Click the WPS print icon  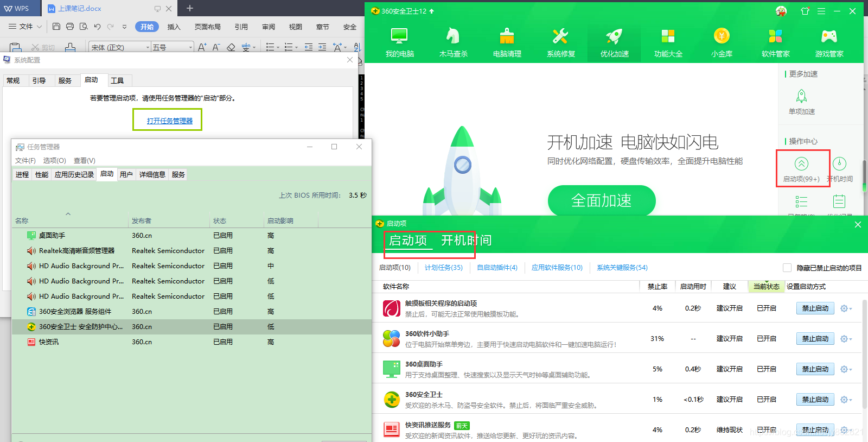[x=70, y=26]
